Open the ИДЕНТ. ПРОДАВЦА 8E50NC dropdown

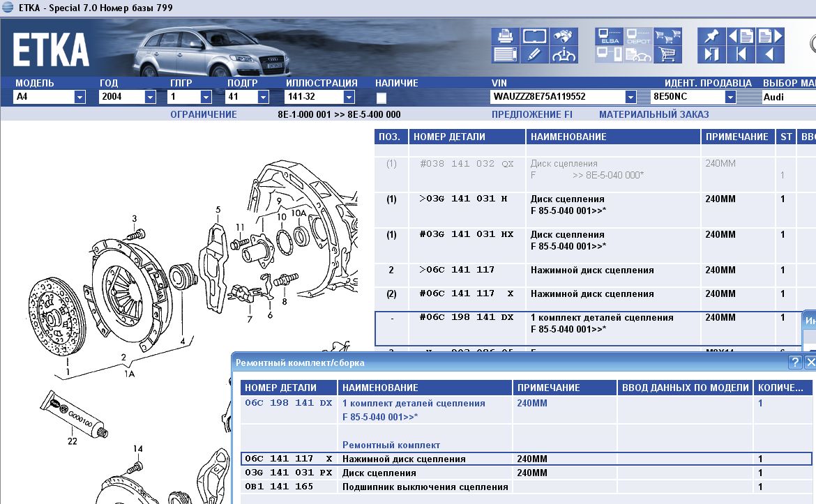730,97
